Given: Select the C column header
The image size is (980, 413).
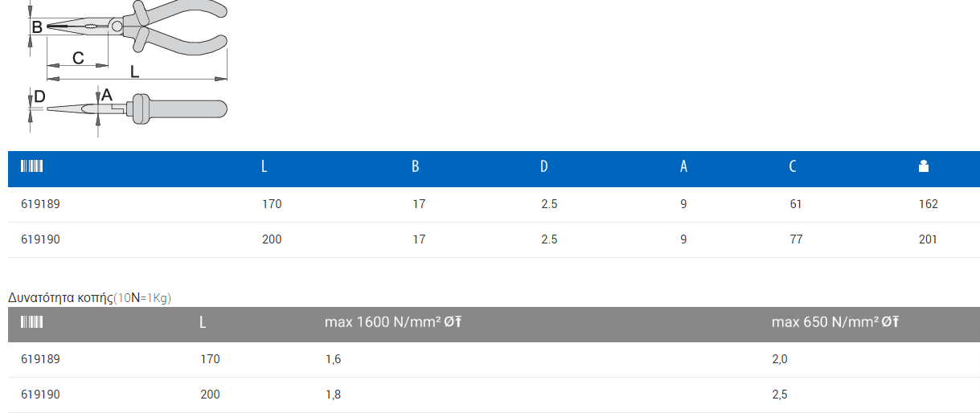Looking at the screenshot, I should tap(793, 167).
